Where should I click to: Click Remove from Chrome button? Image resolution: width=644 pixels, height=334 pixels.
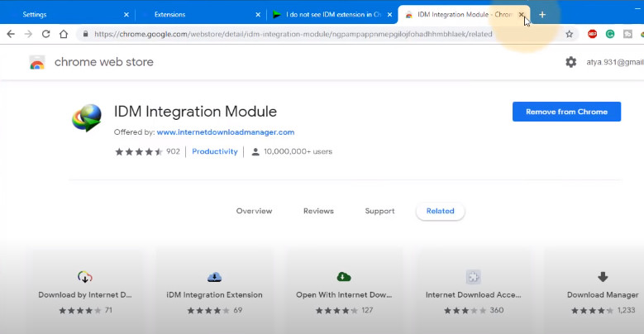coord(567,112)
